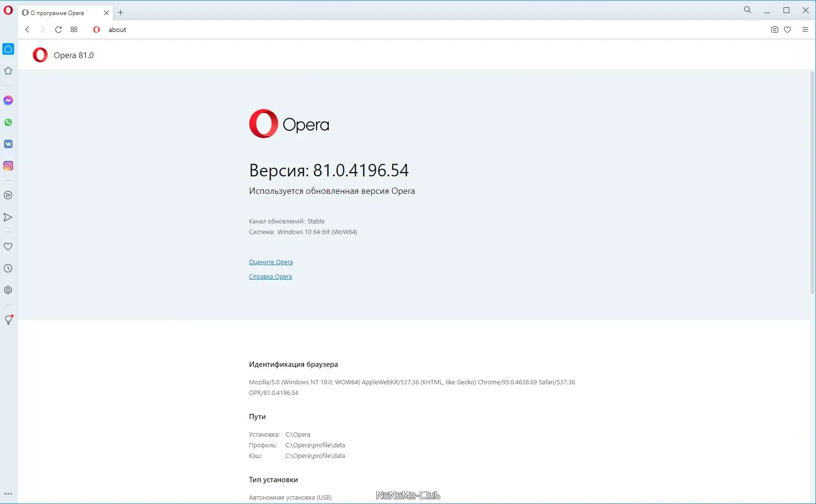Open the Opera main menu logo
Screen dimensions: 816x504
click(8, 10)
